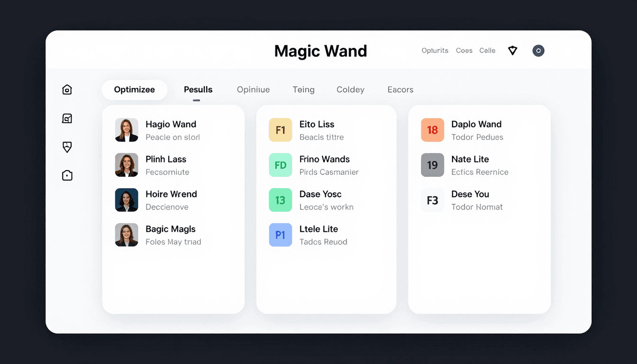637x364 pixels.
Task: Select the Daplo Wand name
Action: [x=476, y=124]
